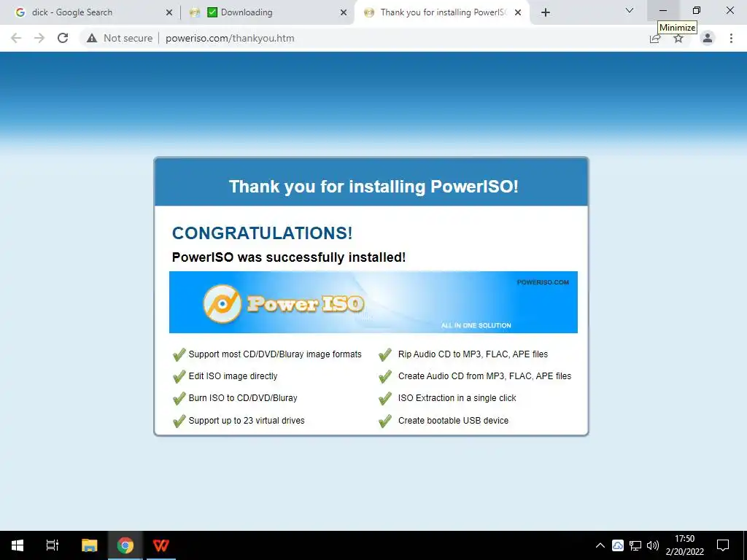Click 'Edit ISO image directly' text
The height and width of the screenshot is (560, 747).
[x=233, y=376]
